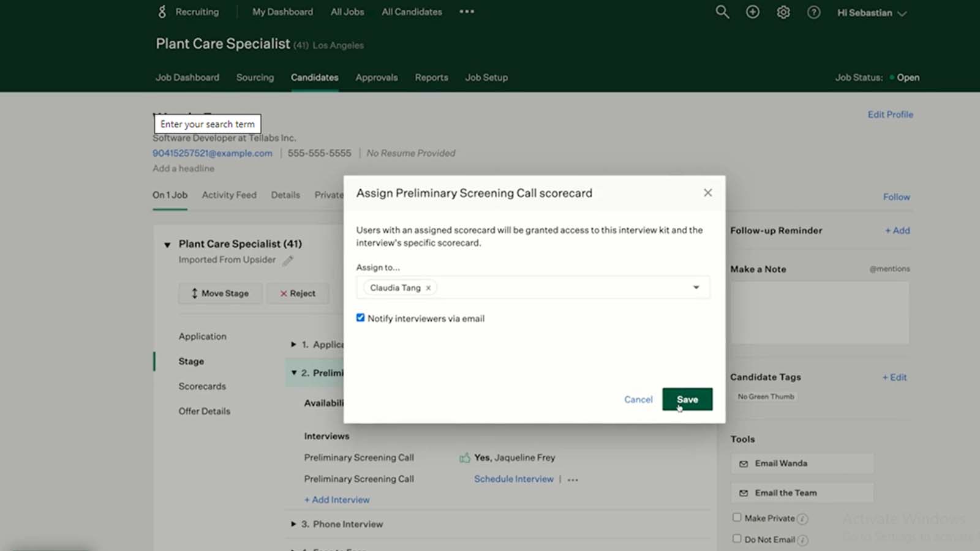Image resolution: width=980 pixels, height=551 pixels.
Task: Switch to the Activity Feed tab
Action: (229, 195)
